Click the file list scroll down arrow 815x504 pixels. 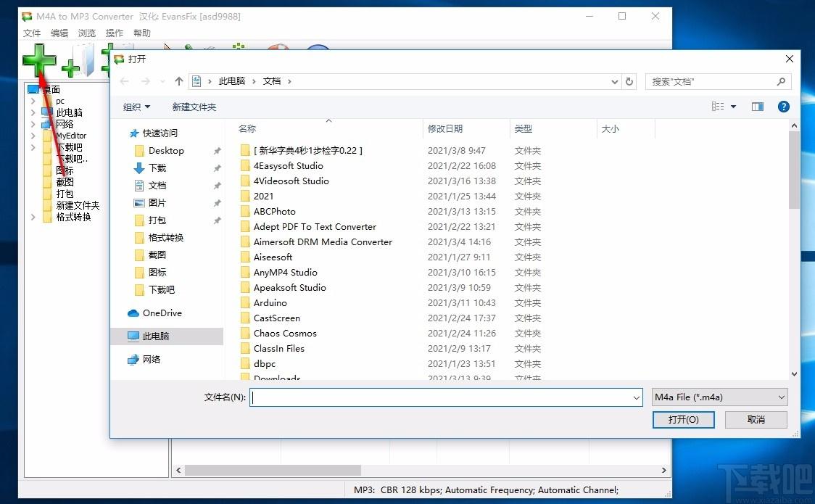click(794, 373)
